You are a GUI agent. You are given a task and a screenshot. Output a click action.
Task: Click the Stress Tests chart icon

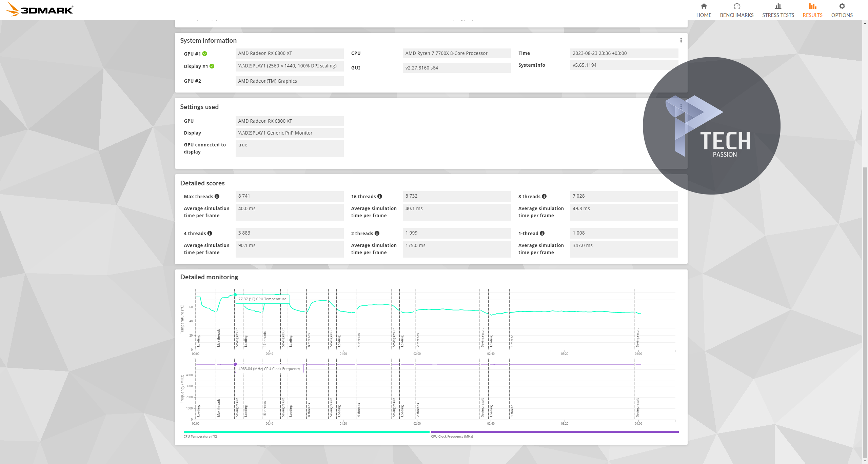click(778, 6)
